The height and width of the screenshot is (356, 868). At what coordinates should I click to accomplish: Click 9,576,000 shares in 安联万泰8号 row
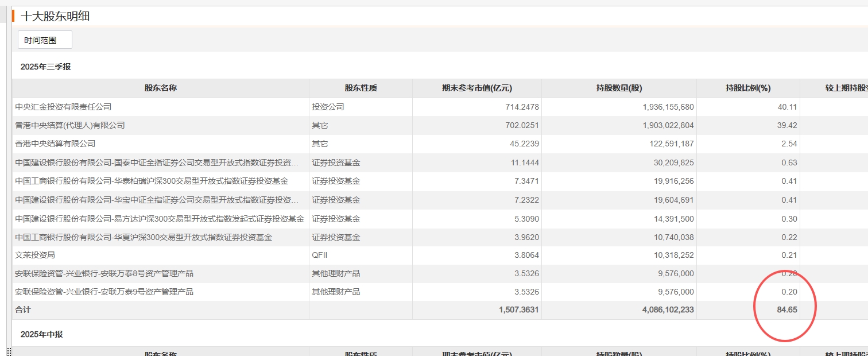[676, 273]
